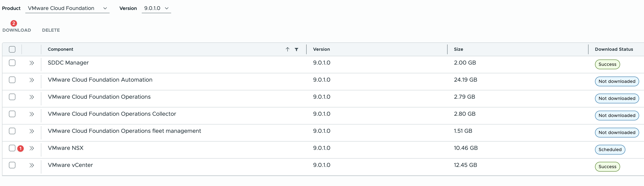Tick the VMware vCenter row checkbox
The height and width of the screenshot is (186, 644).
[12, 165]
